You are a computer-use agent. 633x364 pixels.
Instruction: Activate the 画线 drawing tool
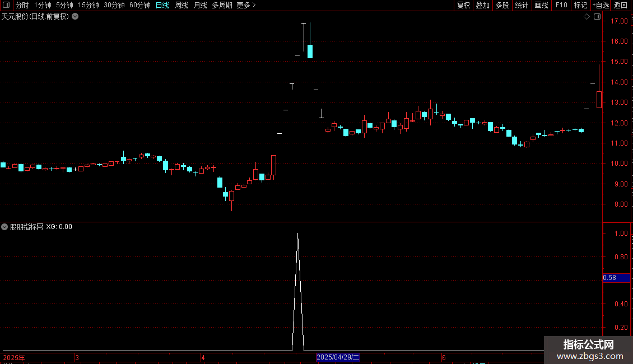541,5
